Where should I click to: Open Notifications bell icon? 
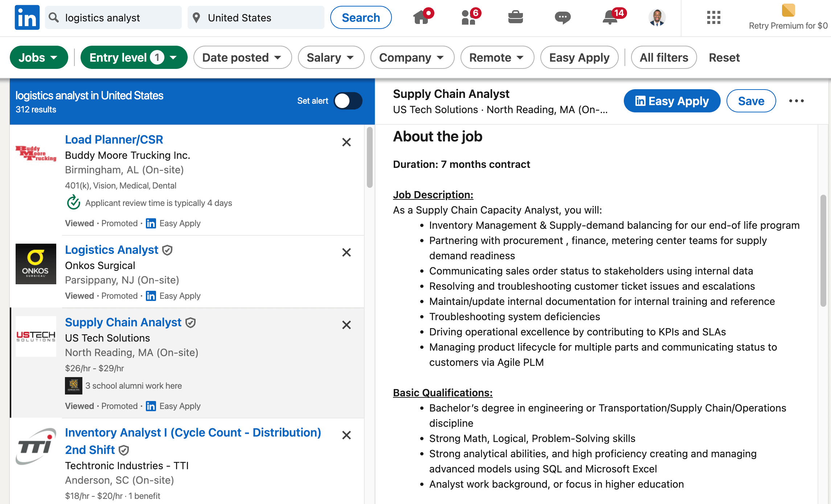(x=610, y=17)
